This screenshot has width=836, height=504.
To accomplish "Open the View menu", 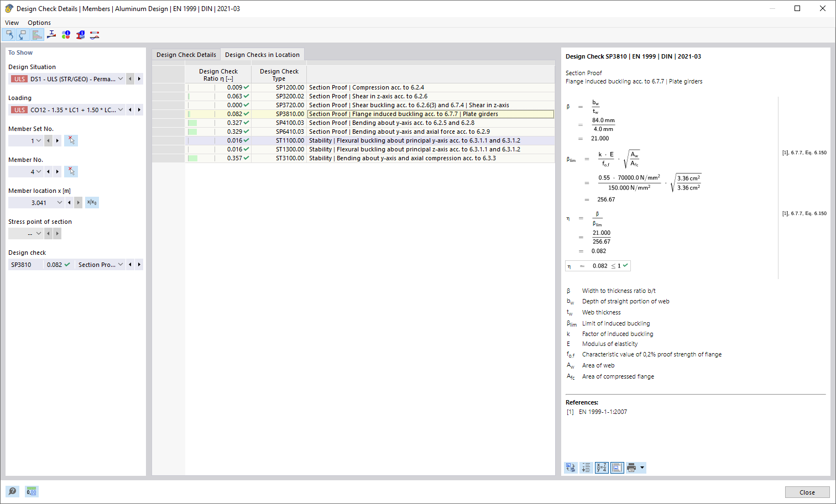I will pos(12,23).
